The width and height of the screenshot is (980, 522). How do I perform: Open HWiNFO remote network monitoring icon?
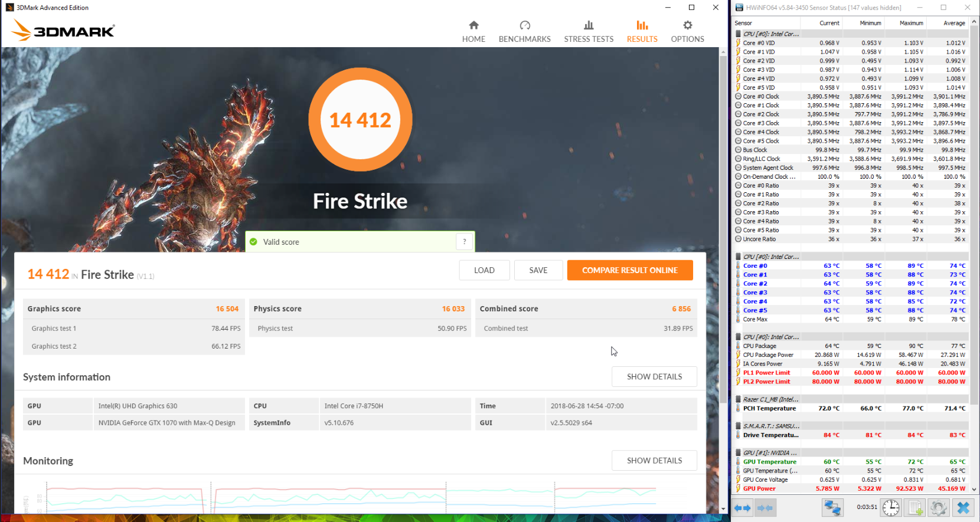click(x=832, y=508)
